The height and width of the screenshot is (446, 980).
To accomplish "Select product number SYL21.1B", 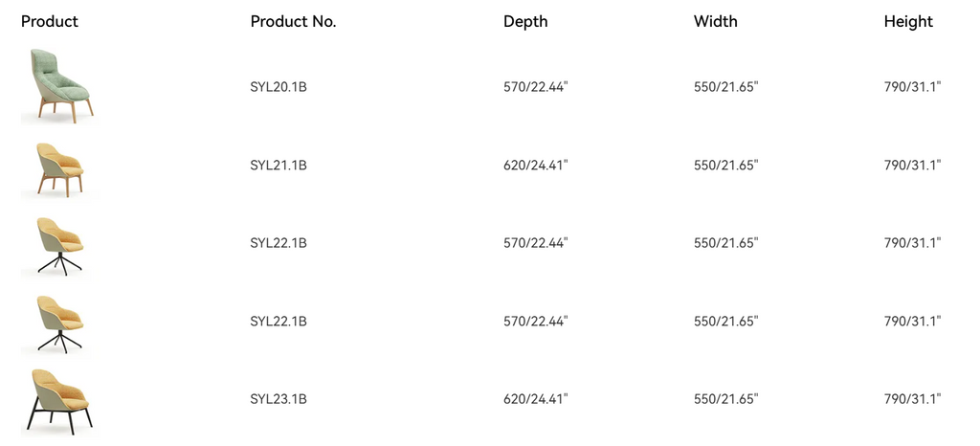I will (x=278, y=165).
